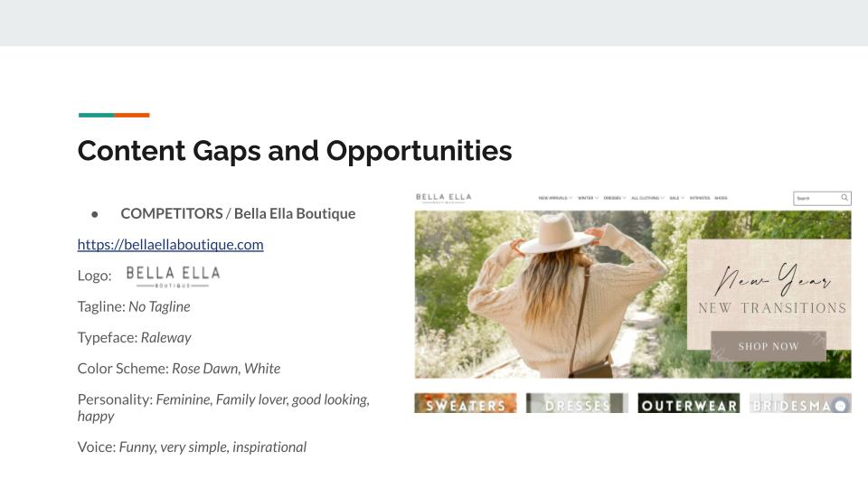This screenshot has height=488, width=868.
Task: Click into the Search input field
Action: pyautogui.click(x=816, y=198)
